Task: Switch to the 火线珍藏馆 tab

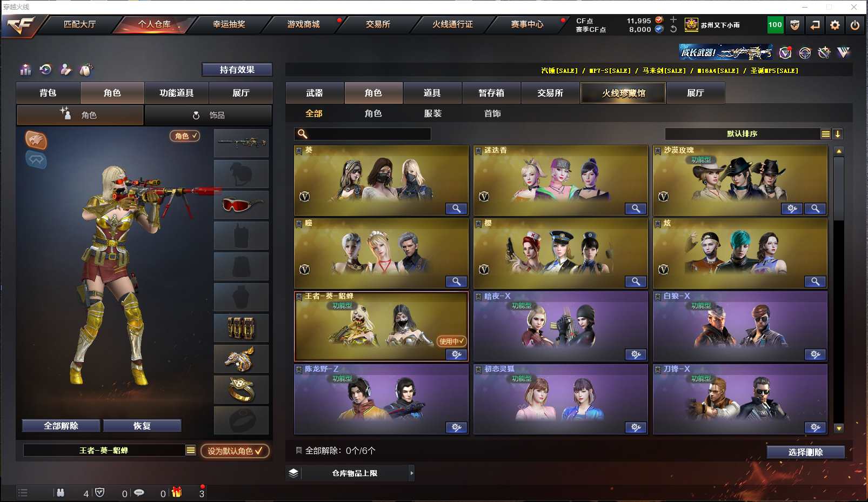Action: 623,93
